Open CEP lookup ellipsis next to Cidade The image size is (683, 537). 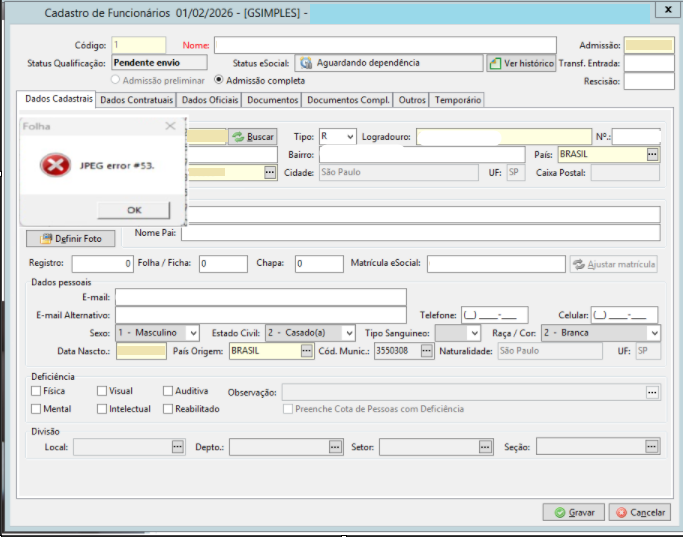[x=270, y=172]
